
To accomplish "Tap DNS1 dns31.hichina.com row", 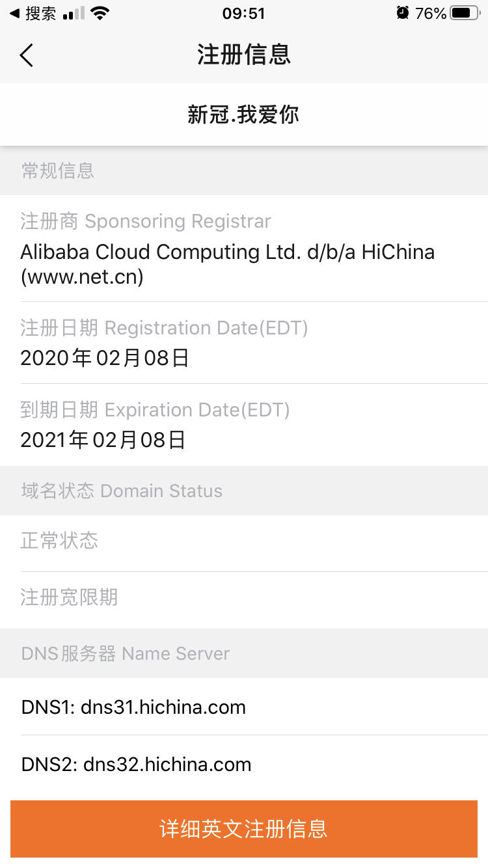I will 133,707.
